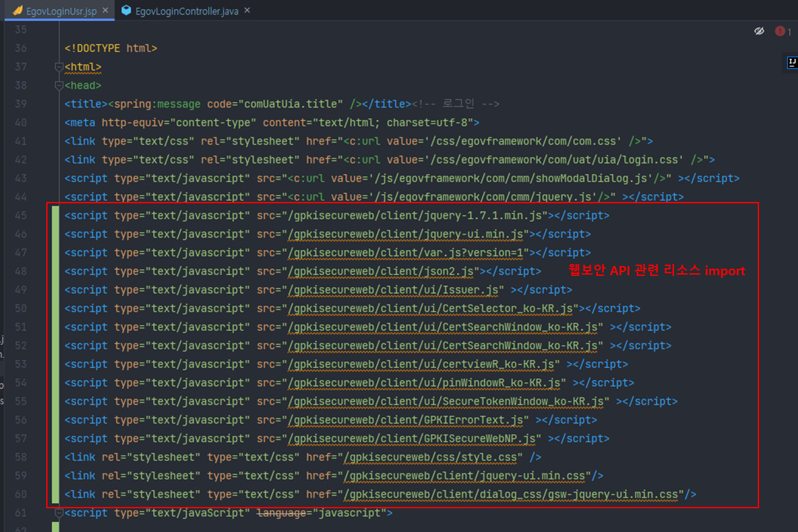The image size is (798, 532).
Task: Collapse the script block fold at line 61
Action: pos(59,513)
